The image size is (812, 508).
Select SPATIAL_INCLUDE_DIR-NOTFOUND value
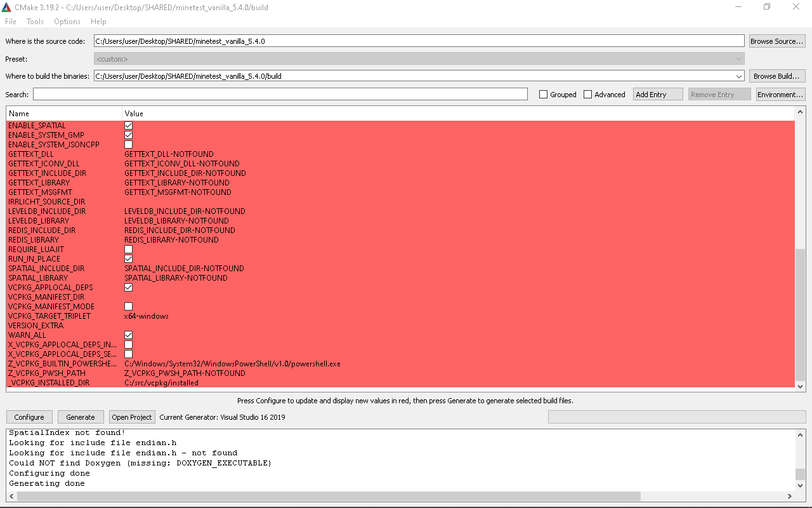click(x=184, y=269)
